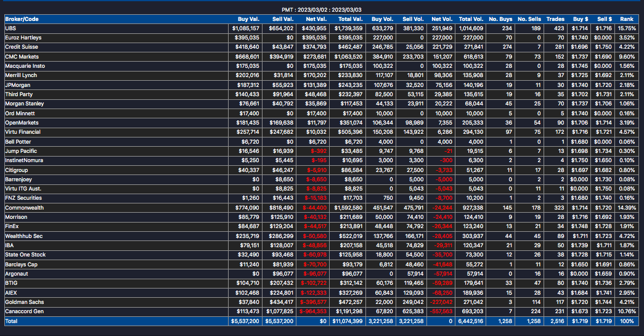This screenshot has width=644, height=336.
Task: Select the Barrenjoey broker name
Action: tap(18, 179)
